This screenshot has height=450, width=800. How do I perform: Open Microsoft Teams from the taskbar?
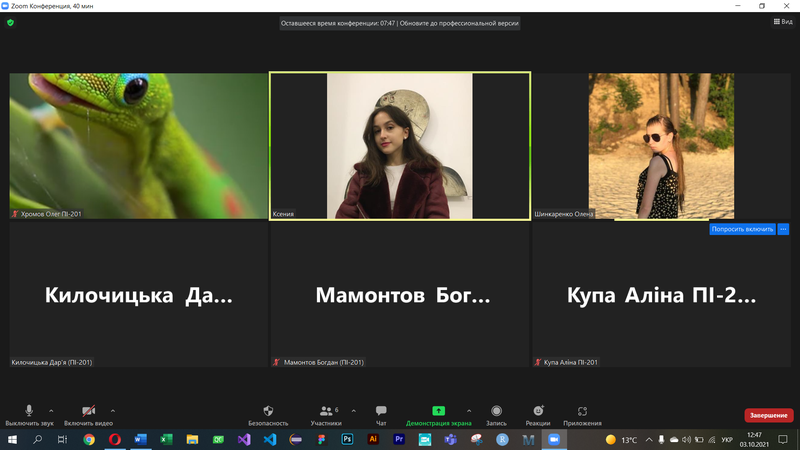(451, 439)
